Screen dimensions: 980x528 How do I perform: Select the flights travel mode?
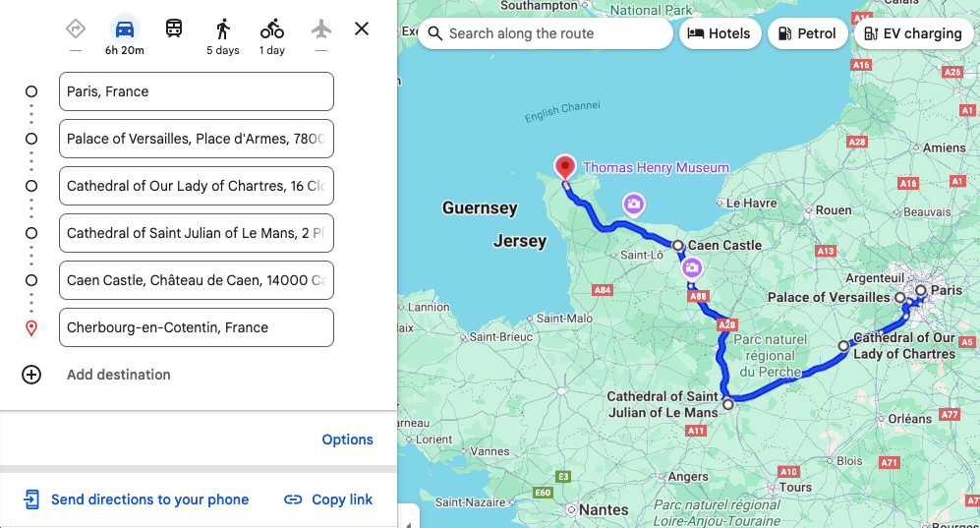(x=321, y=29)
